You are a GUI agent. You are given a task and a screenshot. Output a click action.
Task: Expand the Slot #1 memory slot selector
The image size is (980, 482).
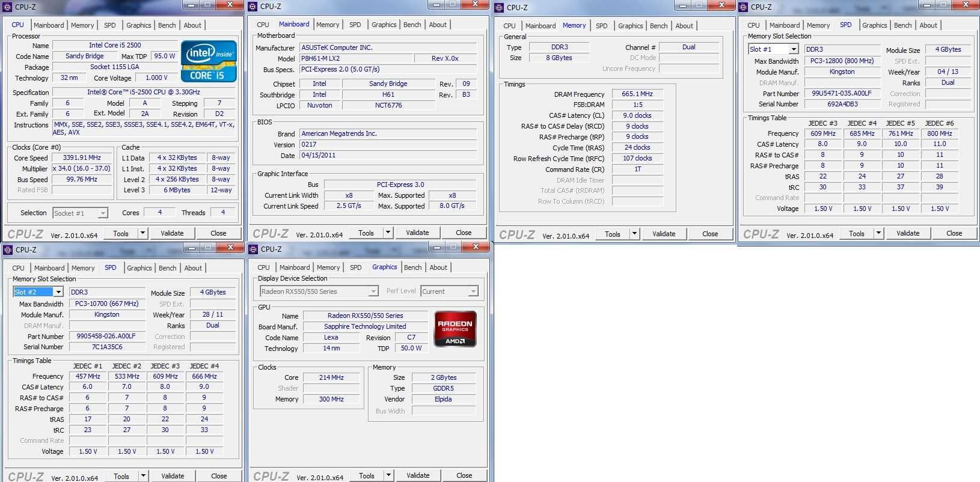(x=794, y=49)
